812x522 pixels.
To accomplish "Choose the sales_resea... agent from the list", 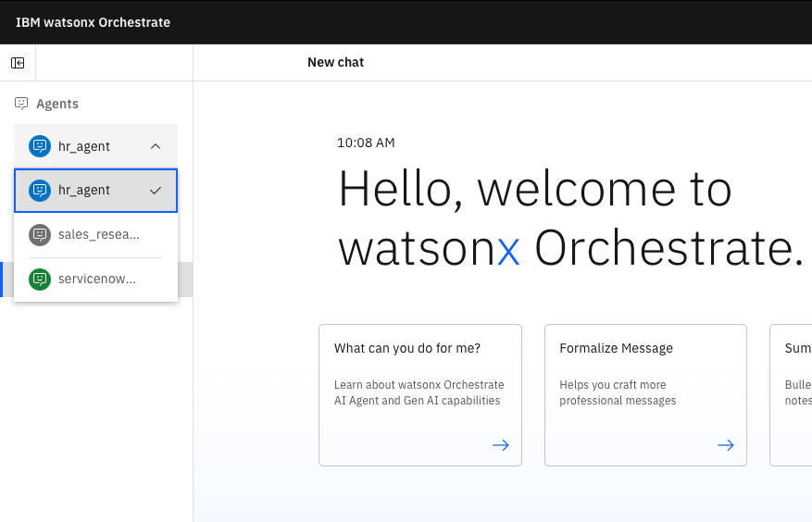I will tap(95, 234).
